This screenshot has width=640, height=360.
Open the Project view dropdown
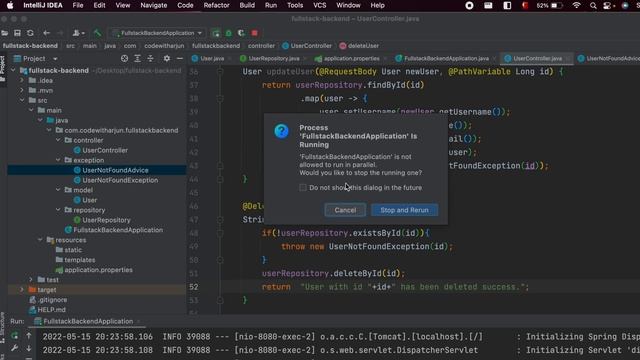(36, 59)
